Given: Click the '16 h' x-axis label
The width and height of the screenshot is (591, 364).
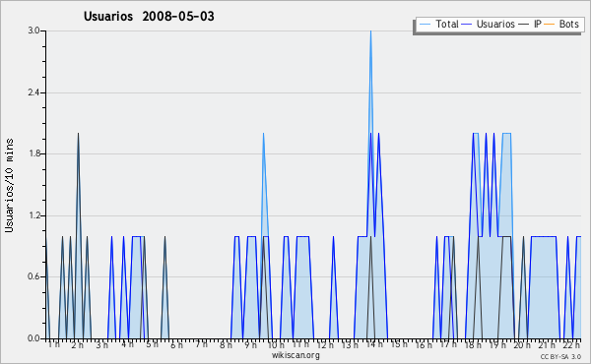Looking at the screenshot, I should [424, 344].
